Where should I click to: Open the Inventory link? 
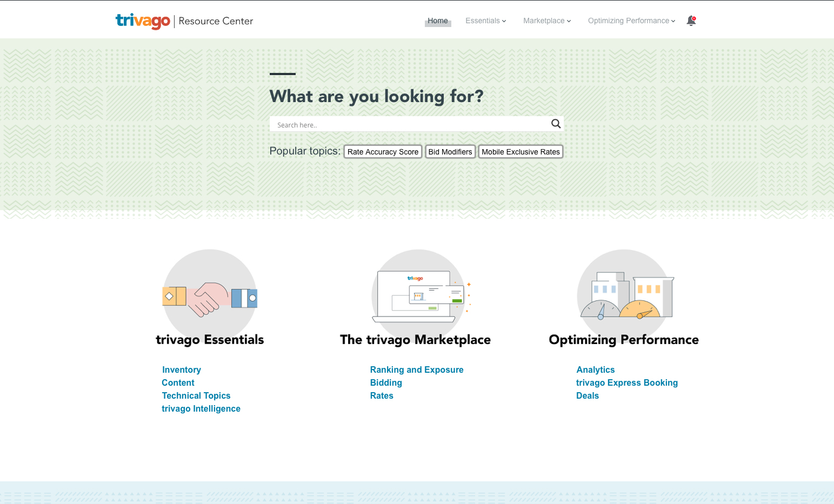coord(182,369)
